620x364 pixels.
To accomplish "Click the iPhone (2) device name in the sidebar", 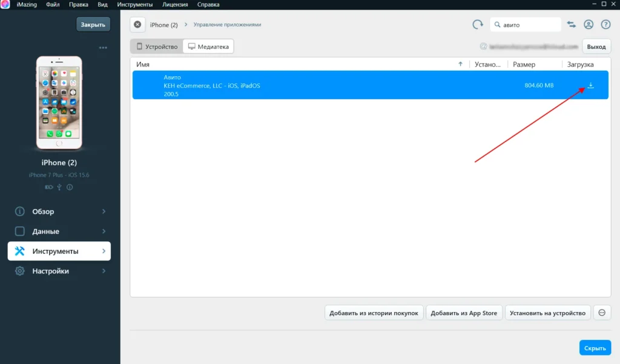I will pyautogui.click(x=59, y=162).
